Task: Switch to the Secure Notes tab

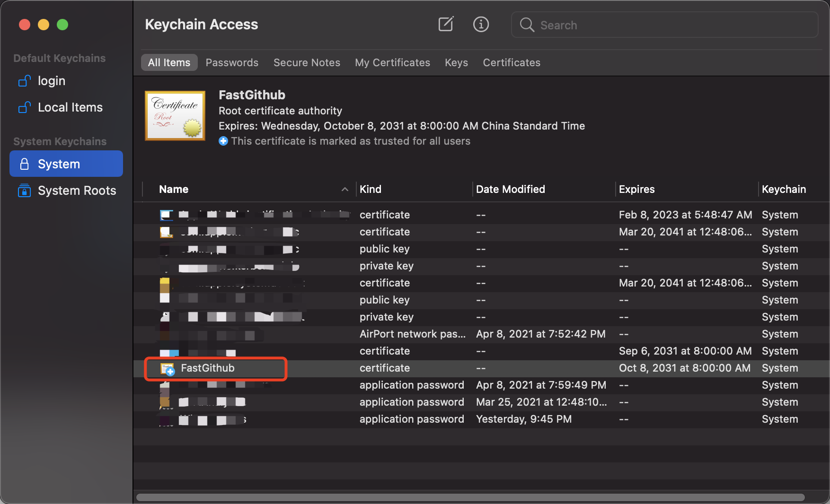Action: click(x=307, y=62)
